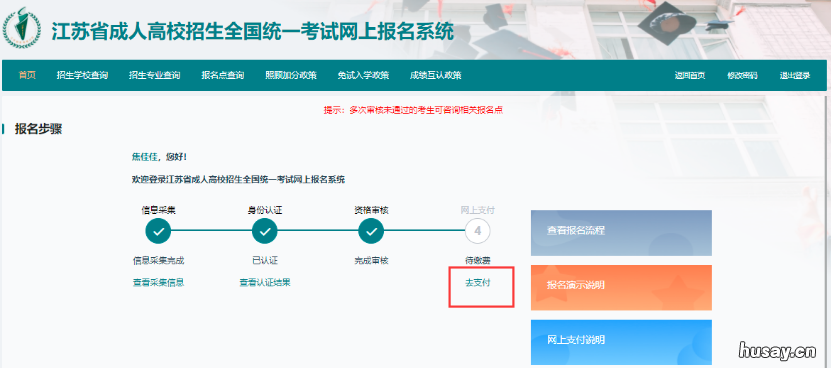Click the 信息采集完成 status text
Image resolution: width=831 pixels, height=368 pixels.
(x=158, y=260)
